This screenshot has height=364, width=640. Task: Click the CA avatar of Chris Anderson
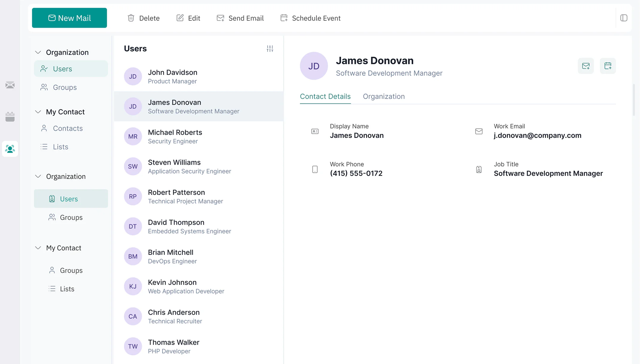click(x=133, y=316)
